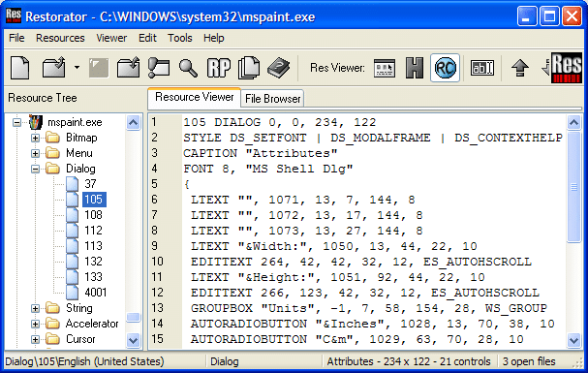The image size is (588, 373).
Task: Select dialog resource 112
Action: coord(93,231)
